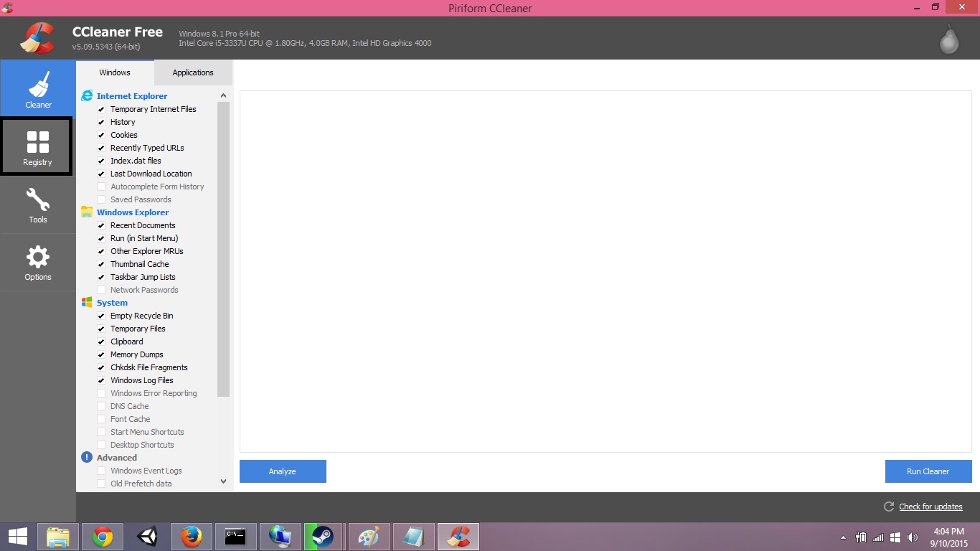Click the network globe taskbar icon
The height and width of the screenshot is (551, 980).
280,537
